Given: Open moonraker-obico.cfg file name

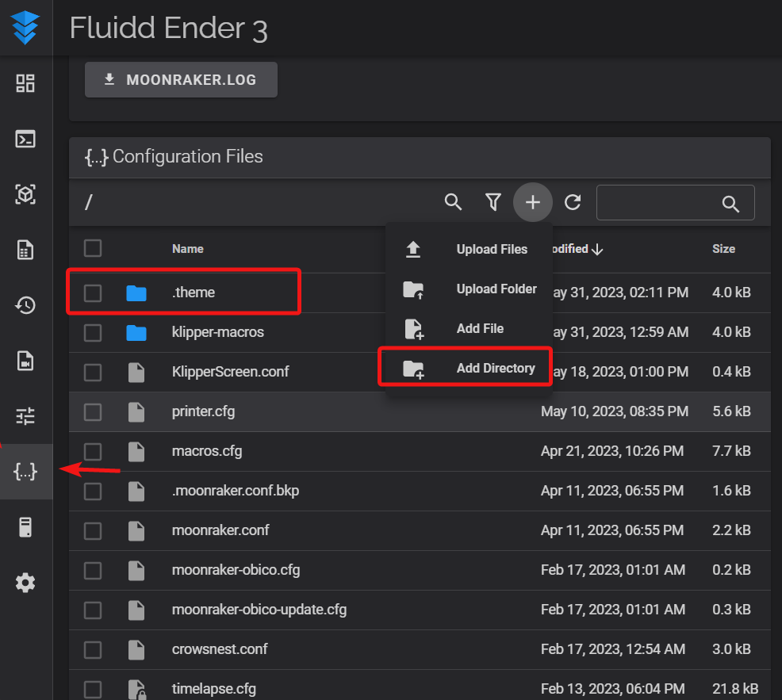Looking at the screenshot, I should pos(236,570).
